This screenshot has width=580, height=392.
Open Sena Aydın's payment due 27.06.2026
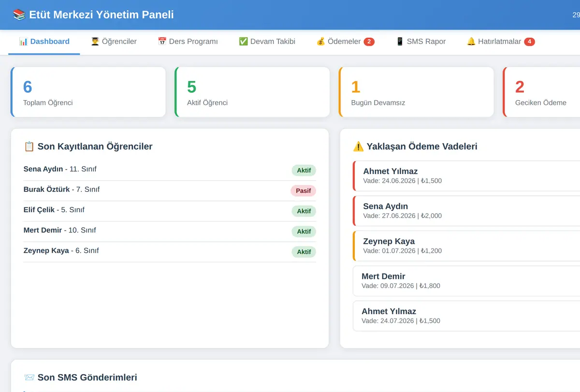466,211
